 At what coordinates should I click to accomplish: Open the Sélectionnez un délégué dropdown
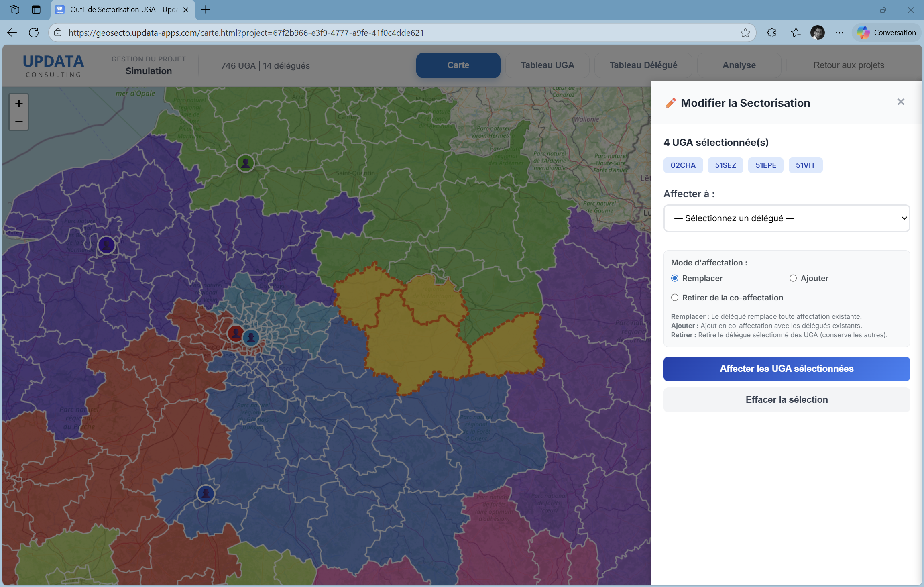pos(786,218)
